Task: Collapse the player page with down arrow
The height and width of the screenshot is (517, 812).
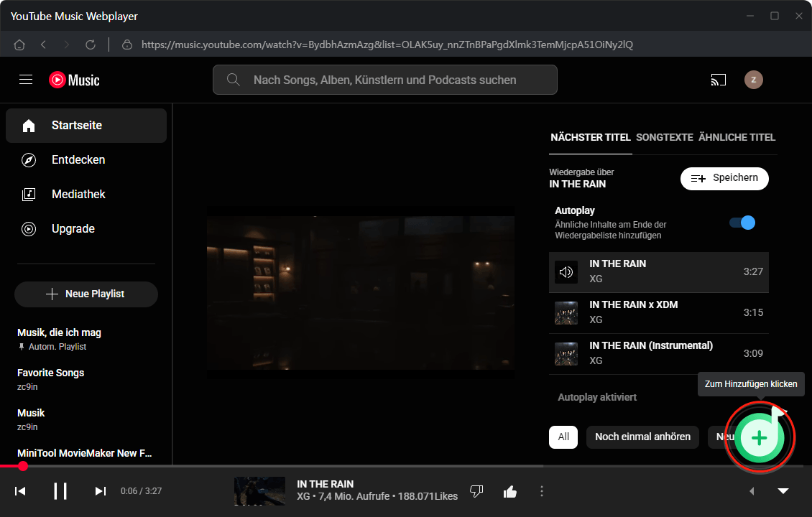Action: coord(783,491)
